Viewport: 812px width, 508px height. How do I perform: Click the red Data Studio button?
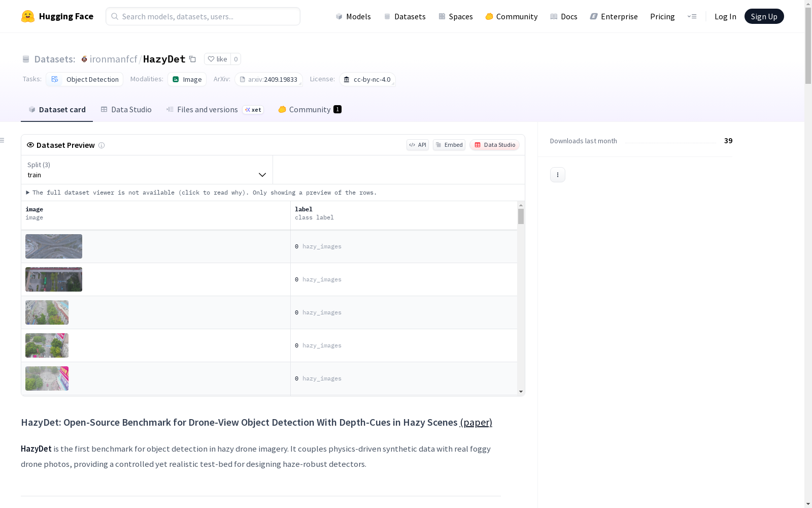click(x=495, y=145)
